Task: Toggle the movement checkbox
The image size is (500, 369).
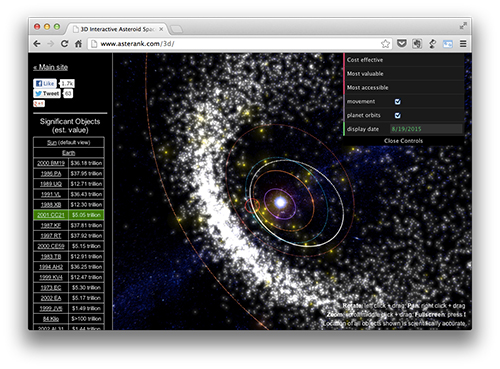Action: [397, 102]
